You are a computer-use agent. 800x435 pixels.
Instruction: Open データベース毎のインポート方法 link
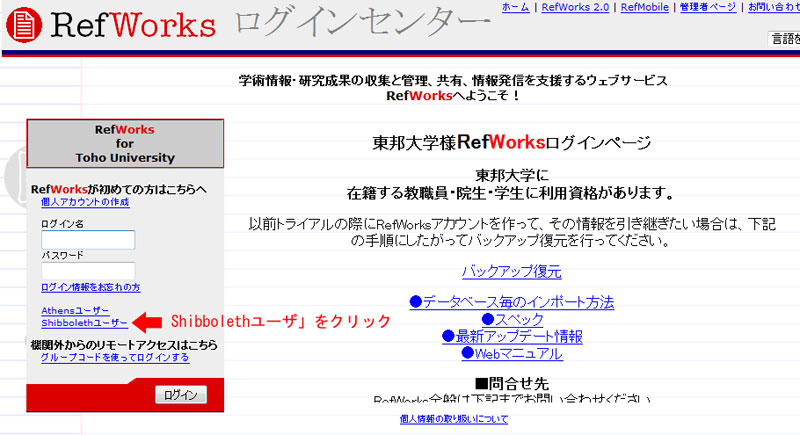point(512,302)
